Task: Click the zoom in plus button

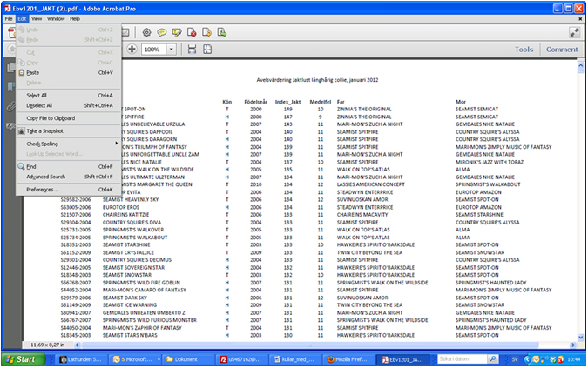Action: 132,50
